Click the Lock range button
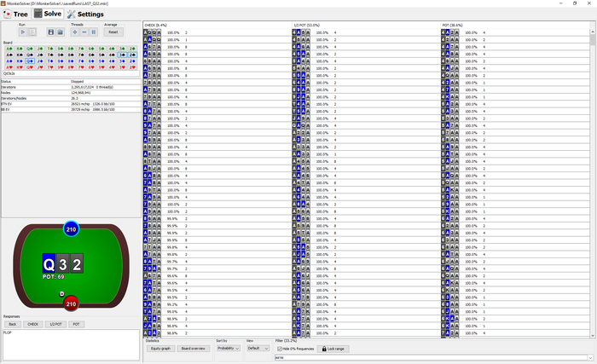The image size is (597, 364). pos(333,349)
